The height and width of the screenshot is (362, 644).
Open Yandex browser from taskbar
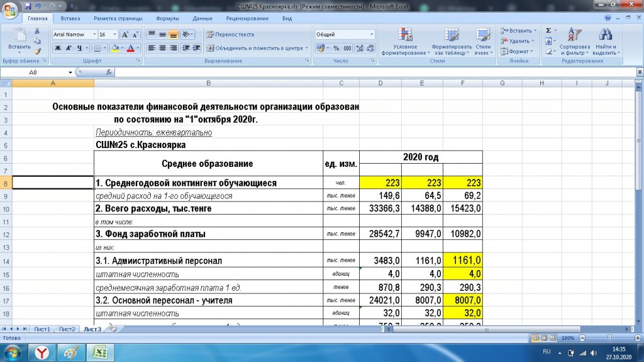42,353
